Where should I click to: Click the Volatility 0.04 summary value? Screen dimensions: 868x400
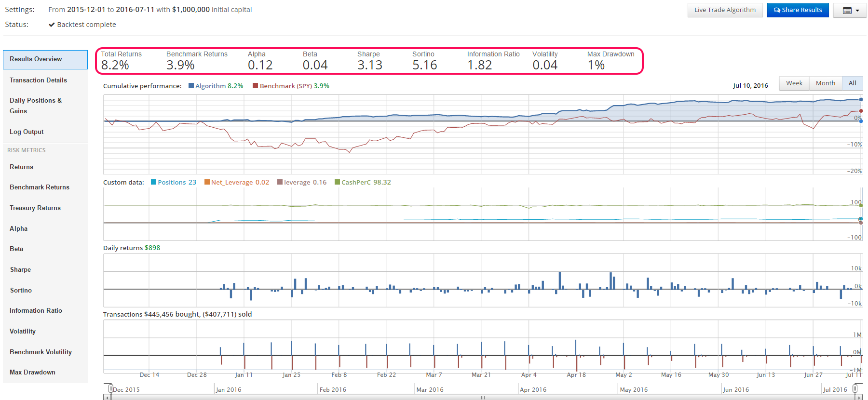click(x=545, y=65)
